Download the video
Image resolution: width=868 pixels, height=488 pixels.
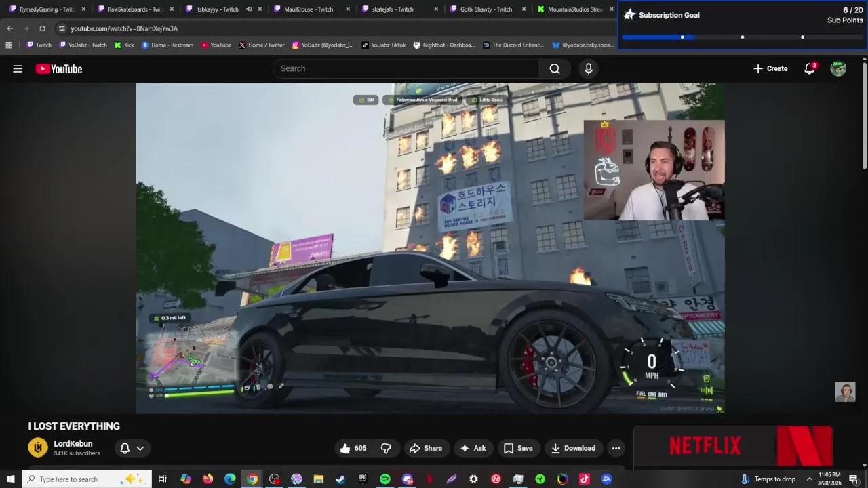[573, 448]
